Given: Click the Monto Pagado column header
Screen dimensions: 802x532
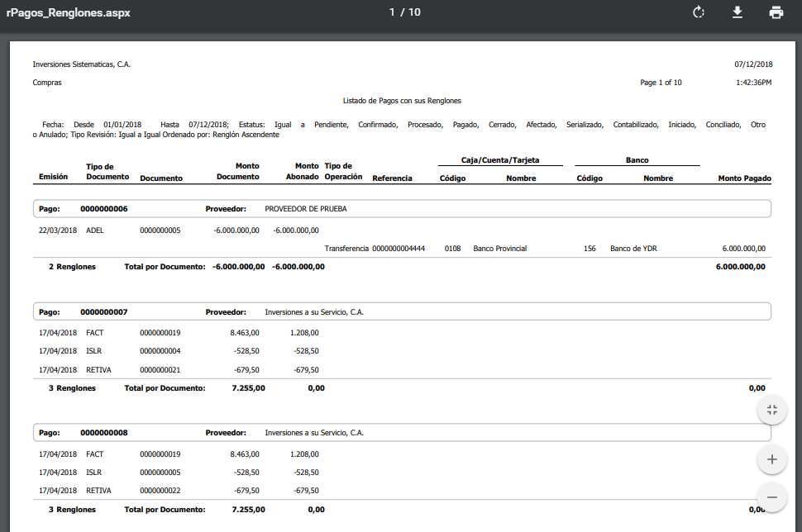Looking at the screenshot, I should click(744, 178).
